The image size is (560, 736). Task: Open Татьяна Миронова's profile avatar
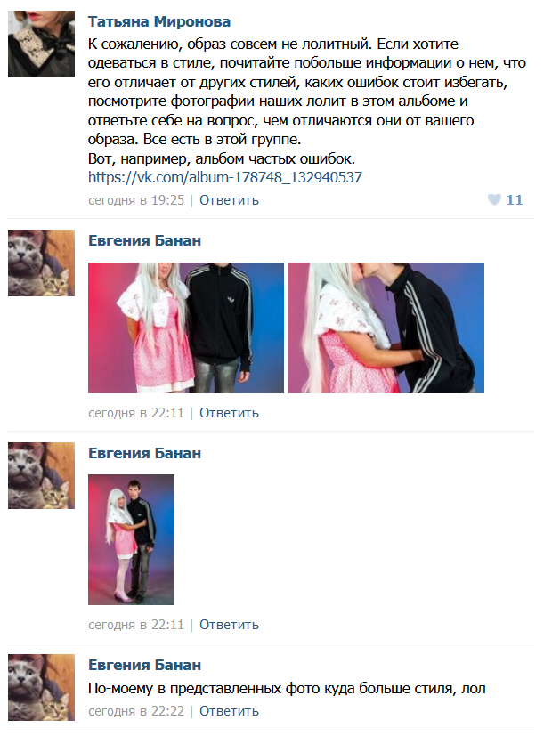coord(41,44)
